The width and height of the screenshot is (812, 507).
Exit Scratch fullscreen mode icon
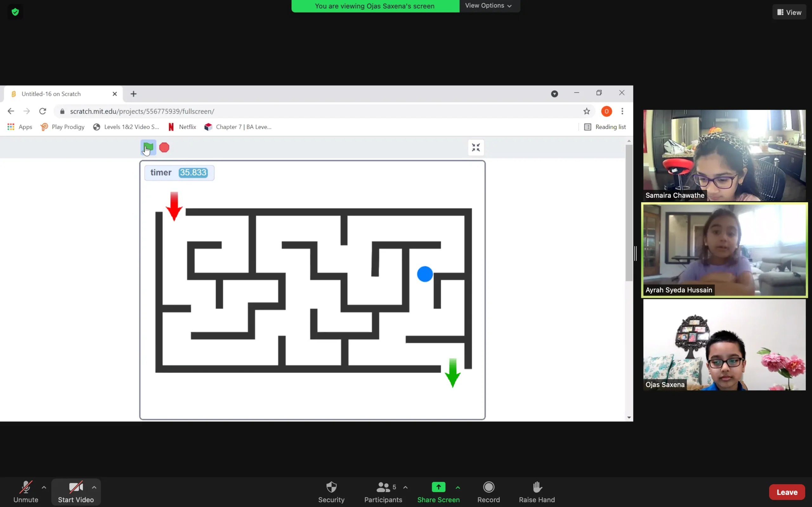pos(475,148)
